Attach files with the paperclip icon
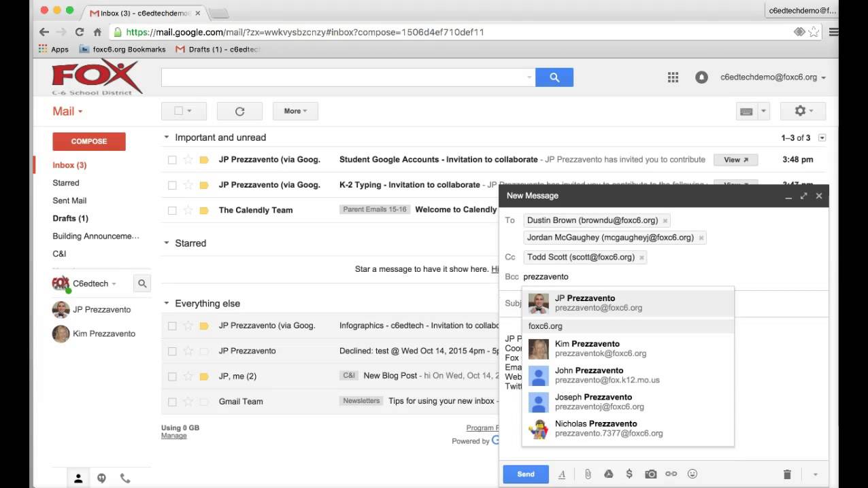868x488 pixels. pyautogui.click(x=588, y=474)
